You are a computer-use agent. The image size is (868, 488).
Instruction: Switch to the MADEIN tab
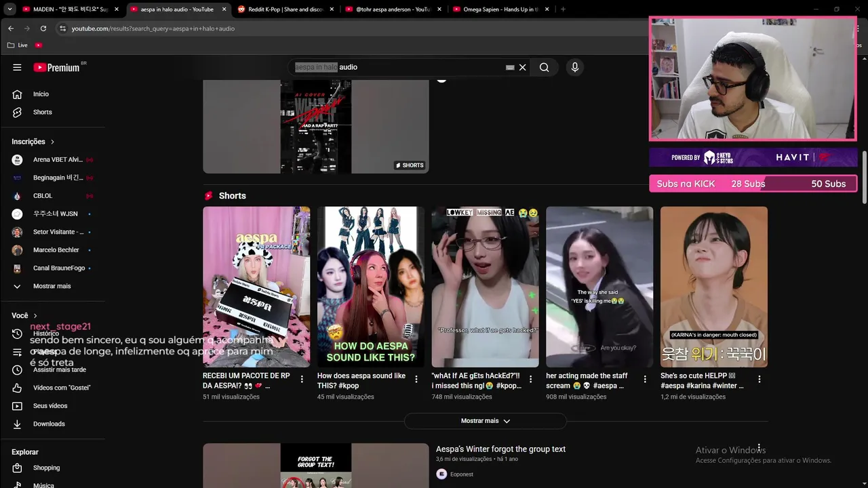pyautogui.click(x=71, y=9)
